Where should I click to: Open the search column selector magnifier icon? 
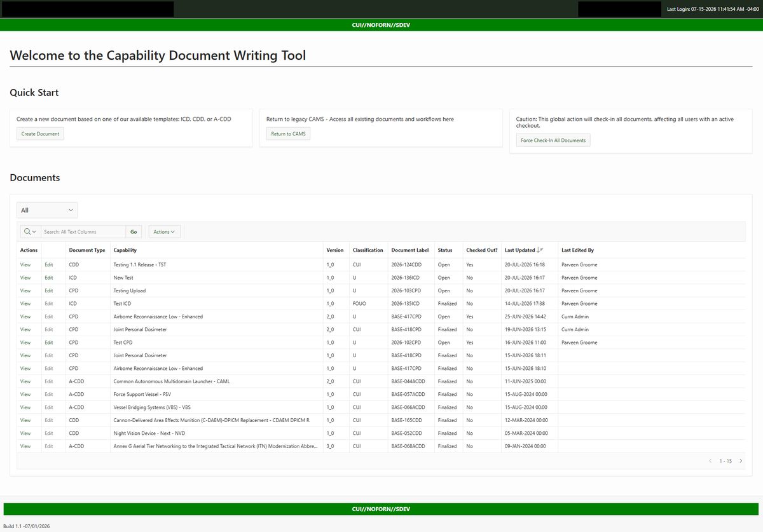click(30, 232)
